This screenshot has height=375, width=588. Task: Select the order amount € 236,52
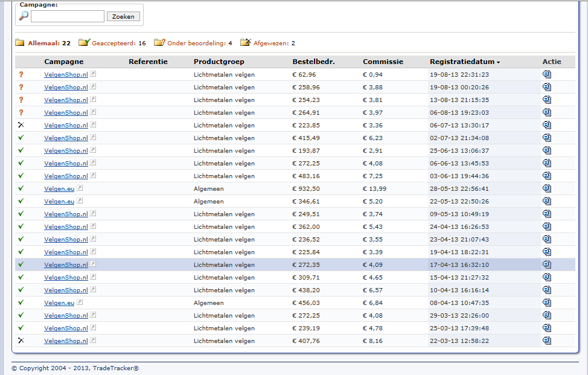coord(306,239)
